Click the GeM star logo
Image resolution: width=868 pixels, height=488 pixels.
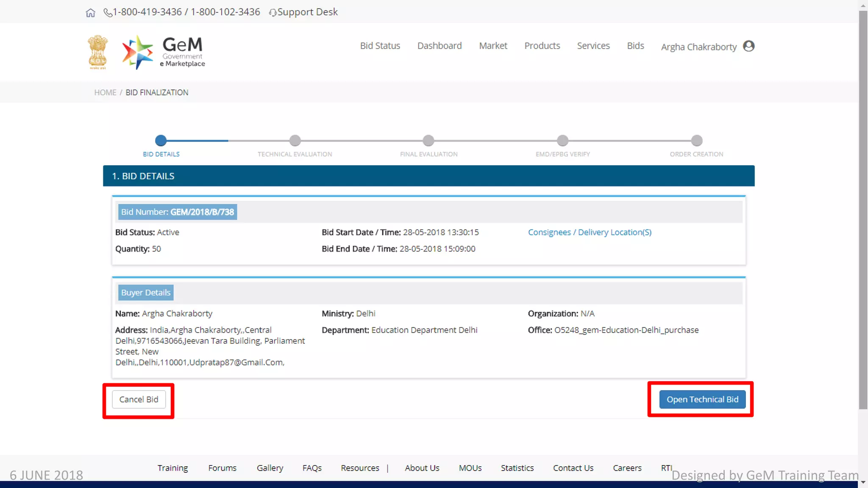click(x=137, y=52)
